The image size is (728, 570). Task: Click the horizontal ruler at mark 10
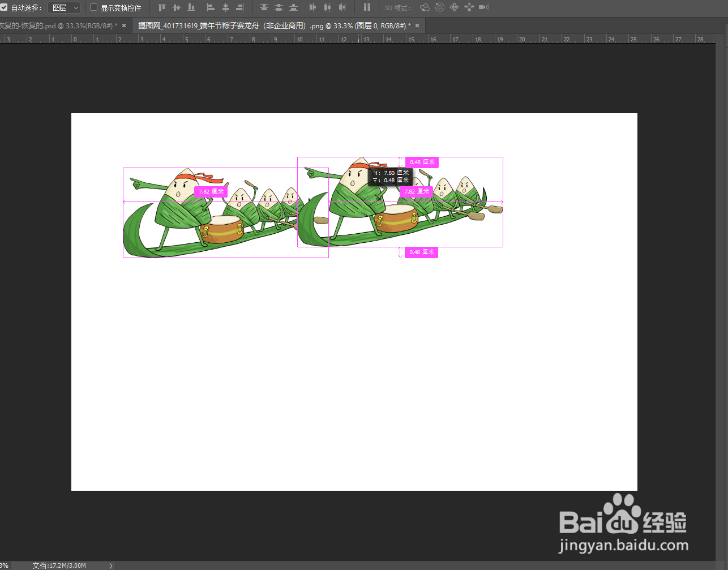(298, 39)
